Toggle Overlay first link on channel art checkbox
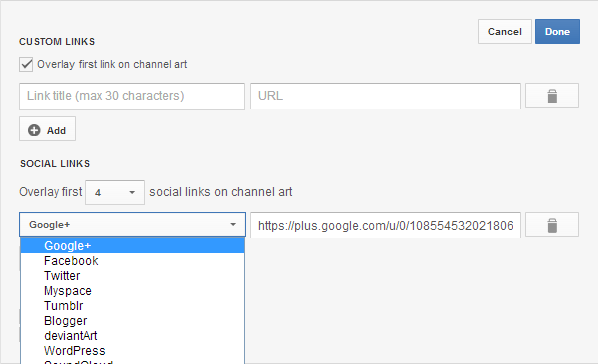Screen dimensions: 598x364 coord(26,64)
